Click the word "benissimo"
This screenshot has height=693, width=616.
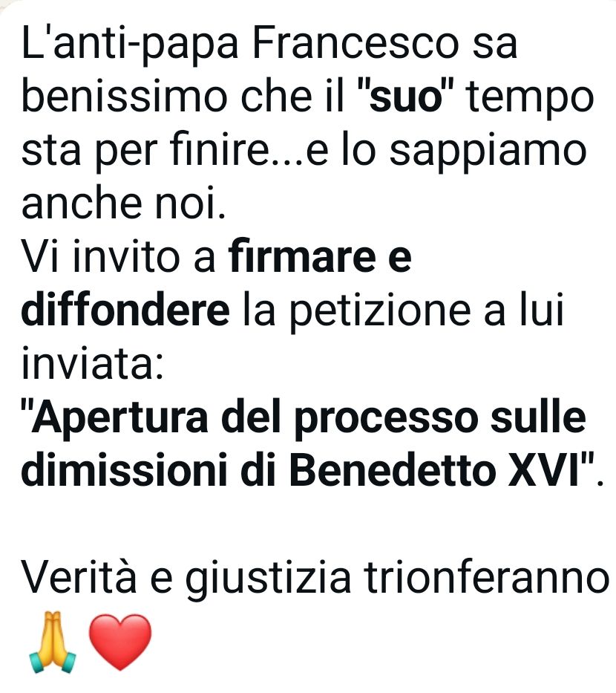pos(125,97)
